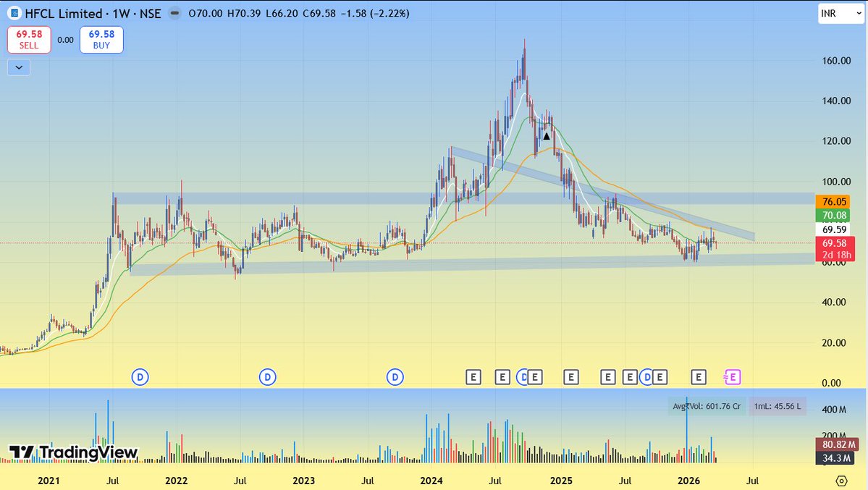The width and height of the screenshot is (868, 490).
Task: Click the fifth earnings E marker, mid-2025
Action: [x=608, y=378]
